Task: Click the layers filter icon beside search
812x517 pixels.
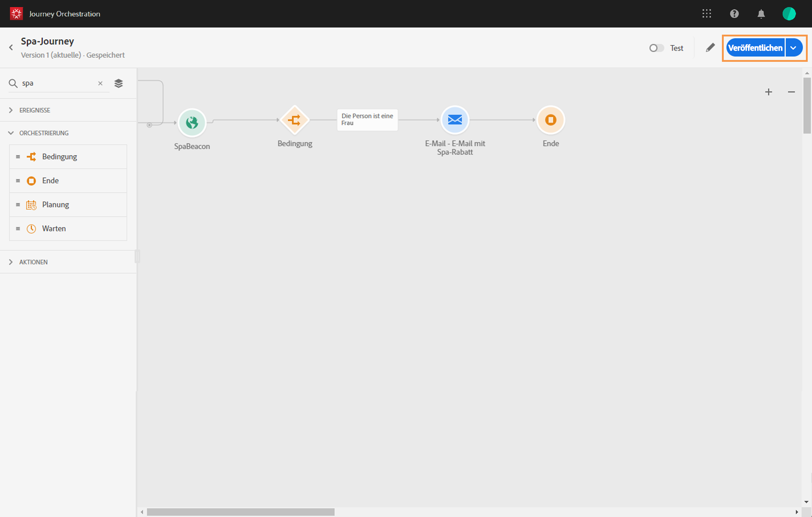Action: click(119, 83)
